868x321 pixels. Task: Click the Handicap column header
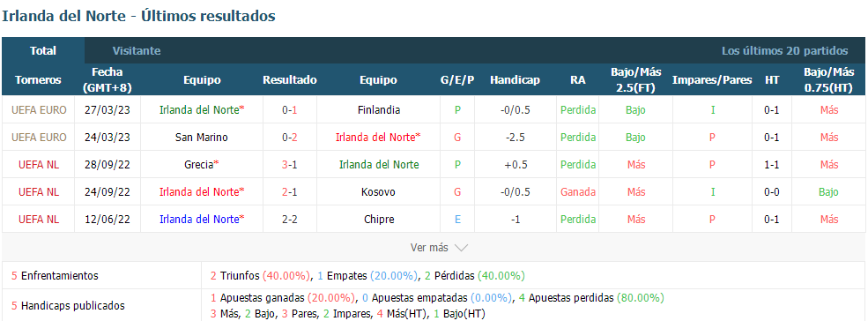(515, 80)
